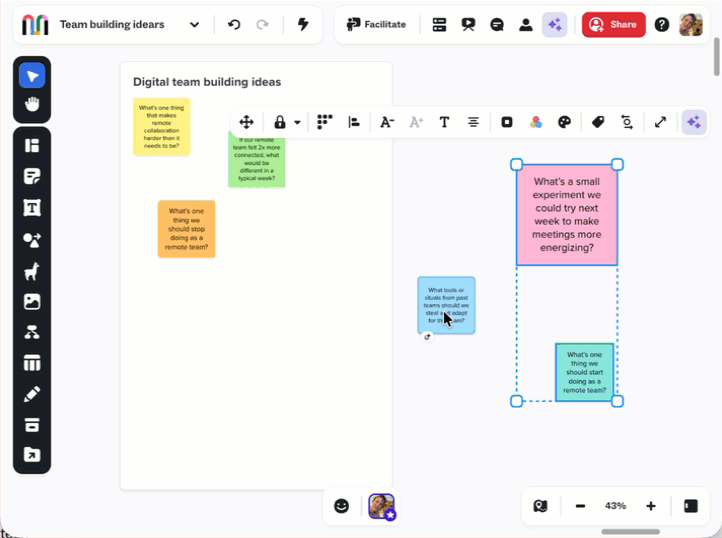The width and height of the screenshot is (722, 538).
Task: Click the resize arrows icon in toolbar
Action: click(660, 122)
